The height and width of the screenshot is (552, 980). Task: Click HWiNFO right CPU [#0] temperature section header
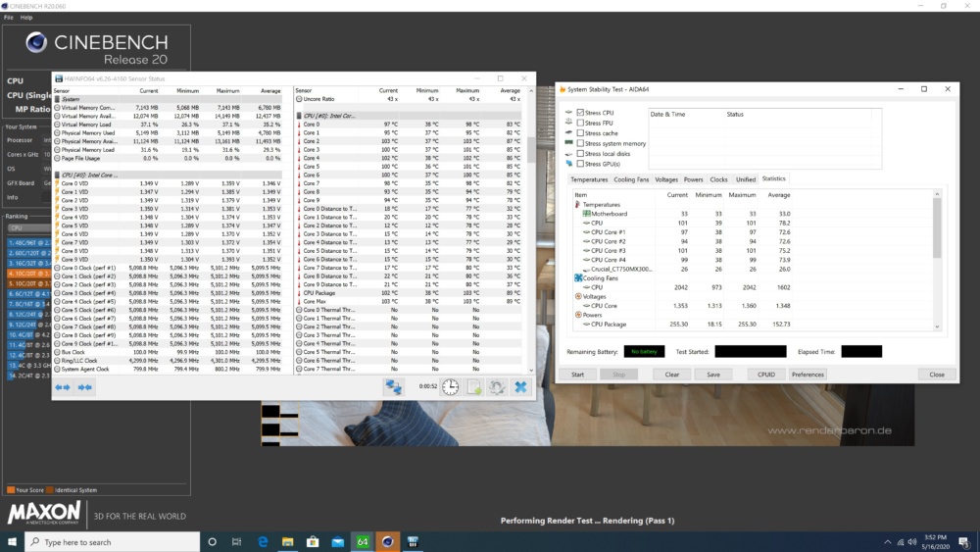point(410,116)
